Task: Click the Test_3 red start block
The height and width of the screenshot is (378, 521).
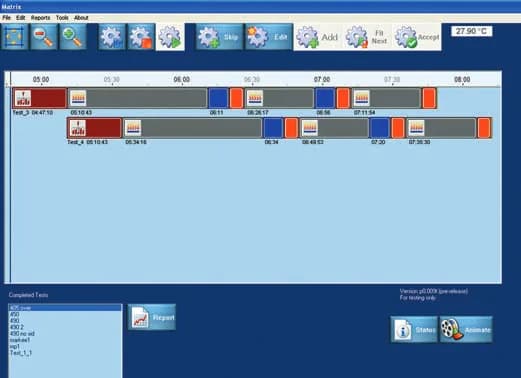Action: pyautogui.click(x=40, y=98)
